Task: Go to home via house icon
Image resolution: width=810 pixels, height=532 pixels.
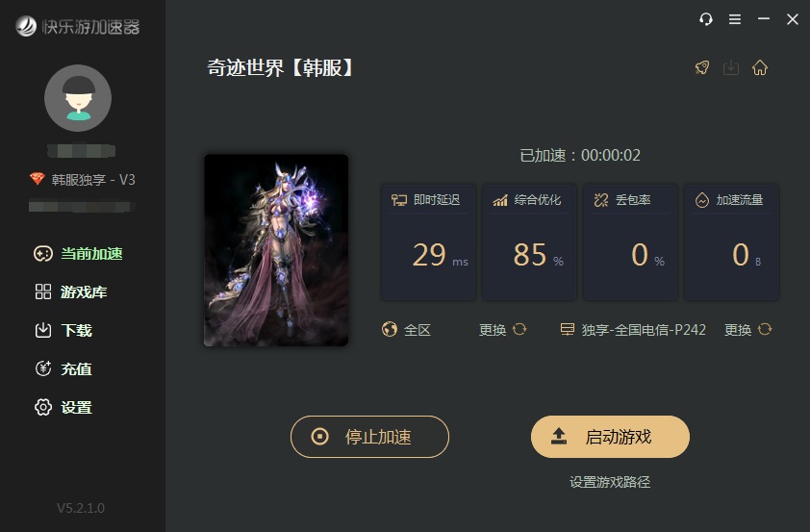Action: coord(759,67)
